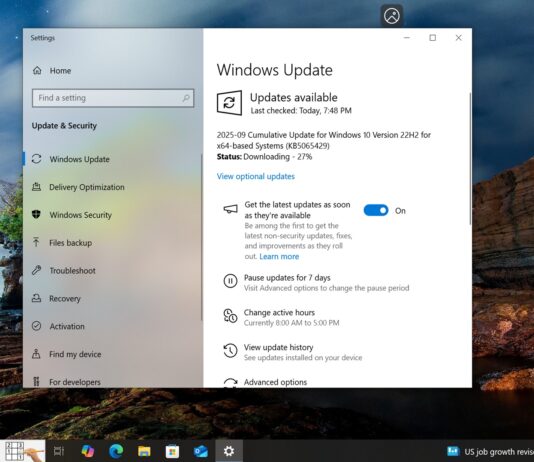Click the Windows Update sidebar sync icon

(x=36, y=159)
